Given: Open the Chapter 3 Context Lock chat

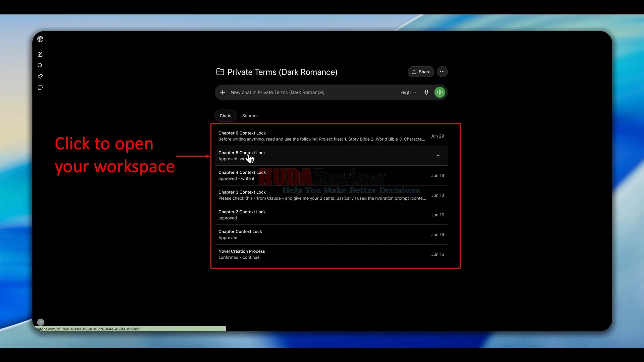Looking at the screenshot, I should tap(331, 195).
